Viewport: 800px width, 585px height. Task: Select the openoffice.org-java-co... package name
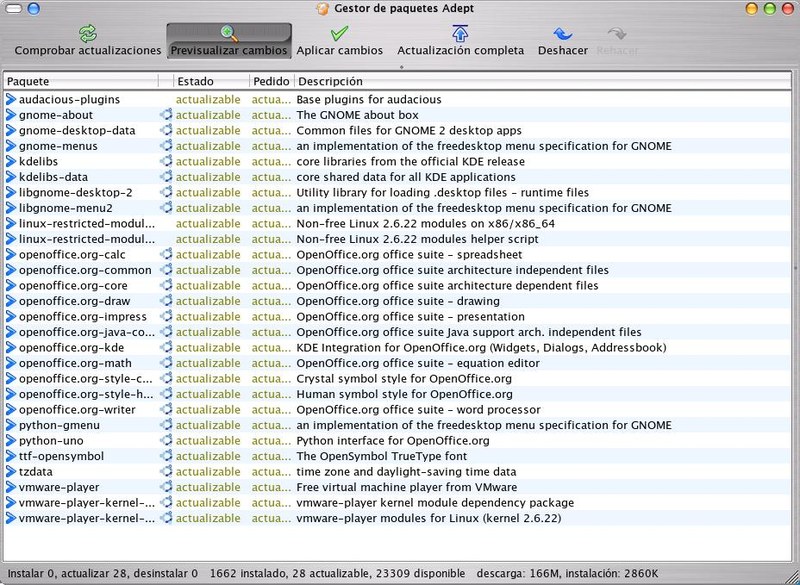[87, 332]
